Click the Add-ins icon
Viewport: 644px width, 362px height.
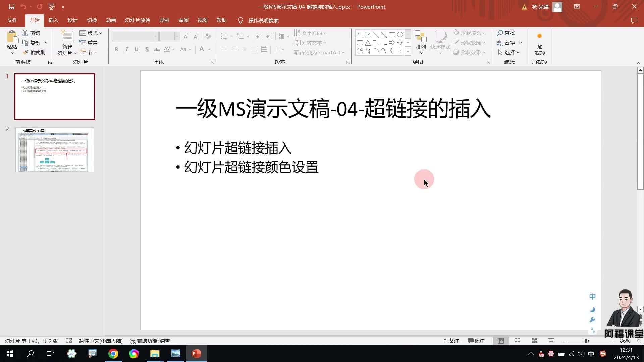[540, 36]
